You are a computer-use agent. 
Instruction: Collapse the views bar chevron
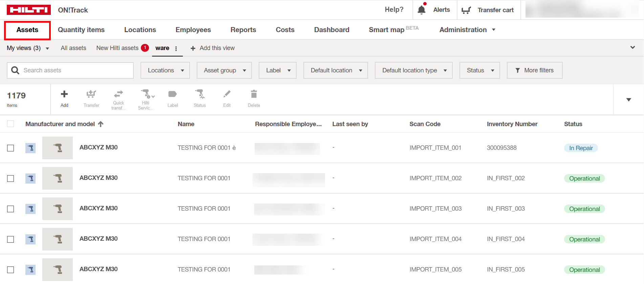[632, 48]
